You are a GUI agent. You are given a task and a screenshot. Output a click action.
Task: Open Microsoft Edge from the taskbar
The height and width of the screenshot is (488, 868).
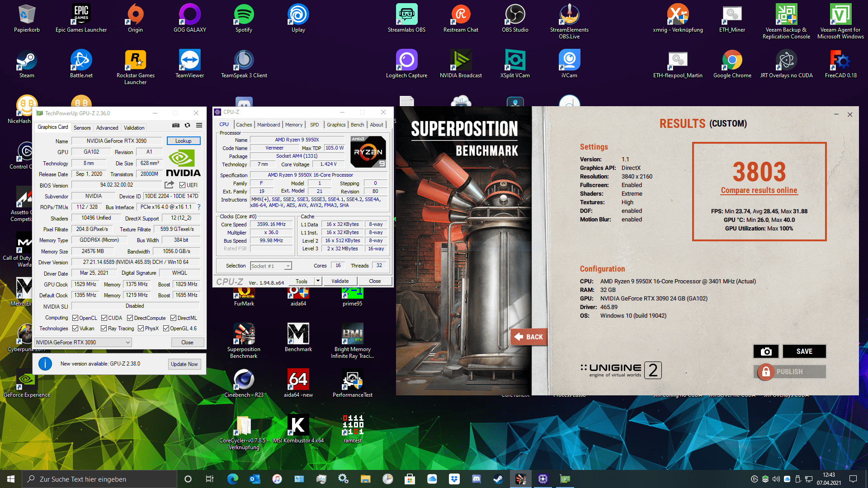coord(232,479)
